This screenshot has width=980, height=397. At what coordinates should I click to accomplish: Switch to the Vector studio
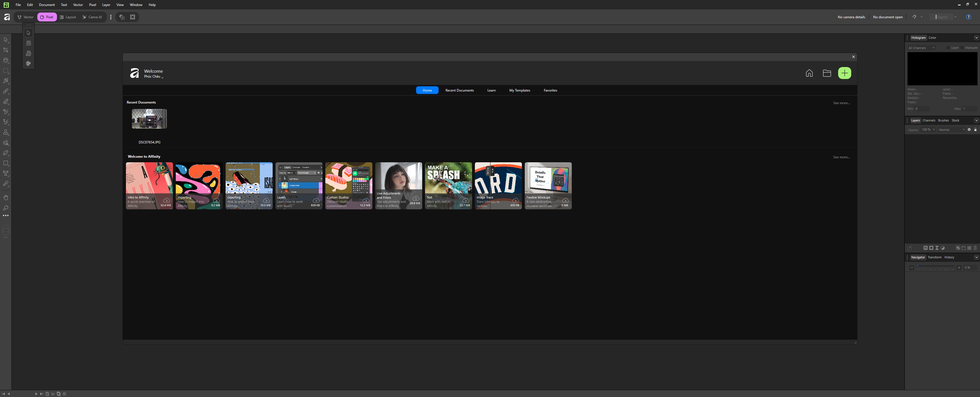25,17
